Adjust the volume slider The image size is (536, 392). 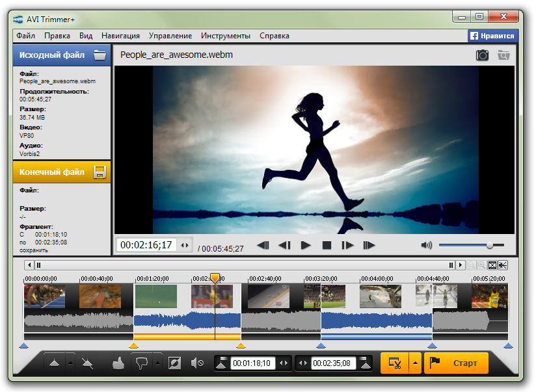pyautogui.click(x=472, y=245)
